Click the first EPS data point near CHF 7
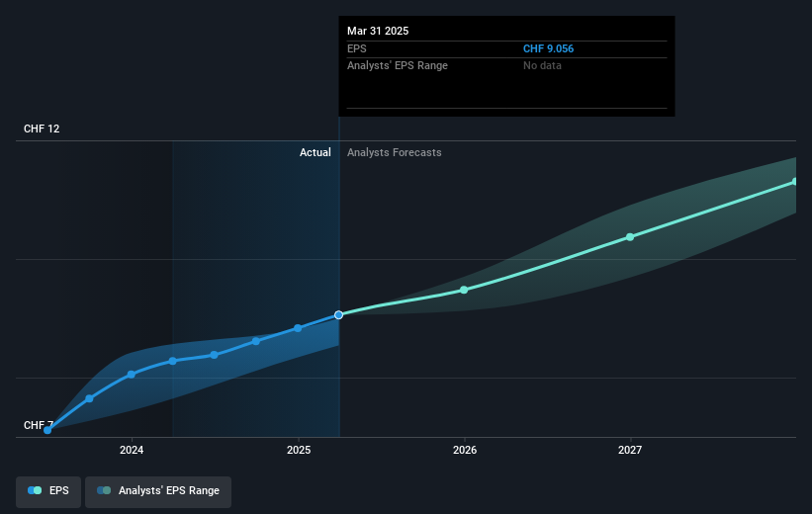The height and width of the screenshot is (514, 812). (47, 430)
